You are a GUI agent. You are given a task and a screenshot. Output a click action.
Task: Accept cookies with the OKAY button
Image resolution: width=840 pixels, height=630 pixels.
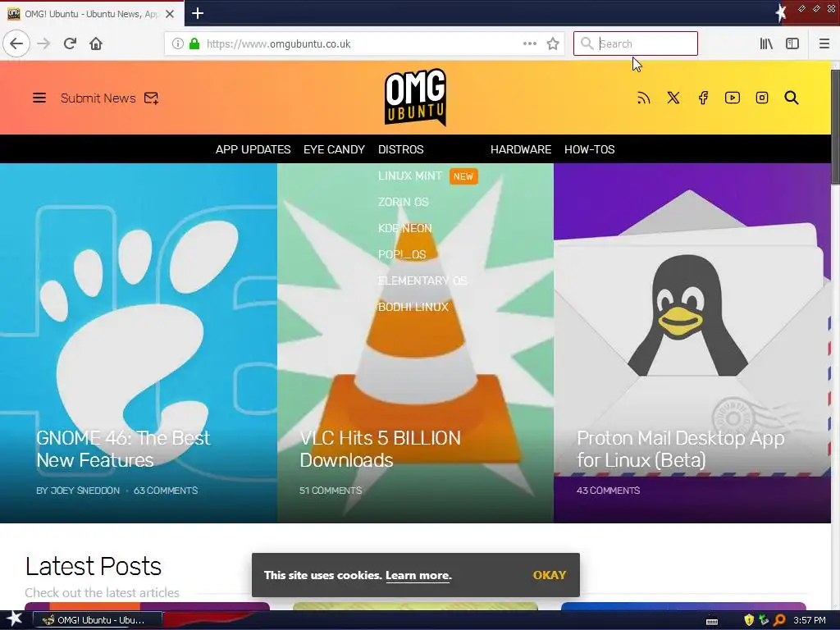click(549, 575)
